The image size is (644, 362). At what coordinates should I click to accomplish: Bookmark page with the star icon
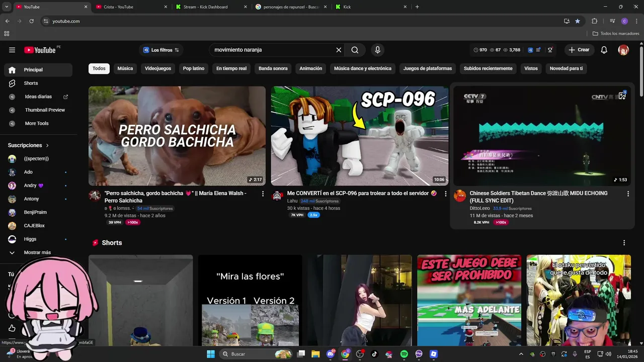tap(578, 21)
